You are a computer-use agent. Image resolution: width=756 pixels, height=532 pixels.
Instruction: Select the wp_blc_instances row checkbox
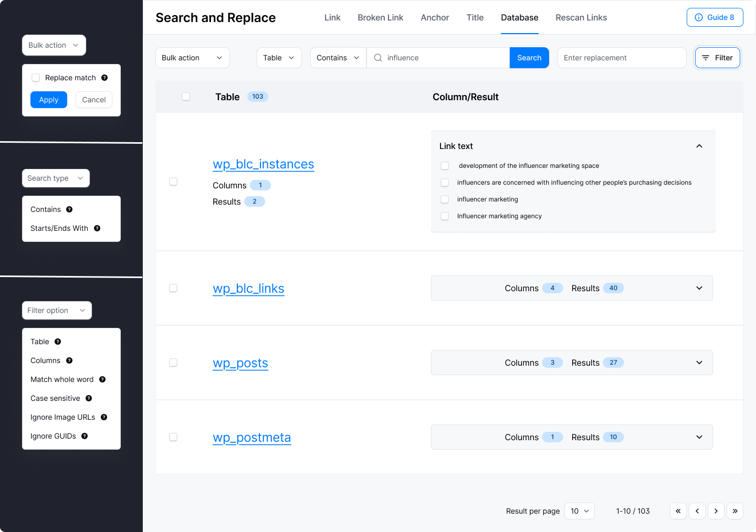click(x=173, y=182)
